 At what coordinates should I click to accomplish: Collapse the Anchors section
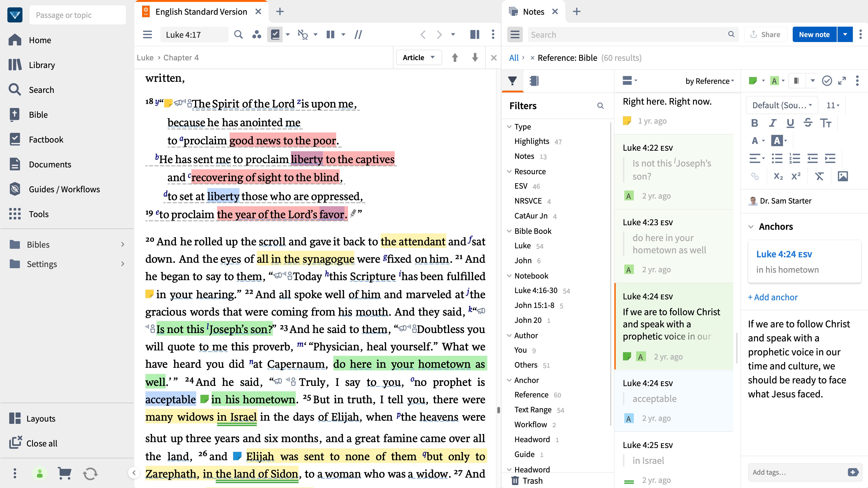(751, 227)
